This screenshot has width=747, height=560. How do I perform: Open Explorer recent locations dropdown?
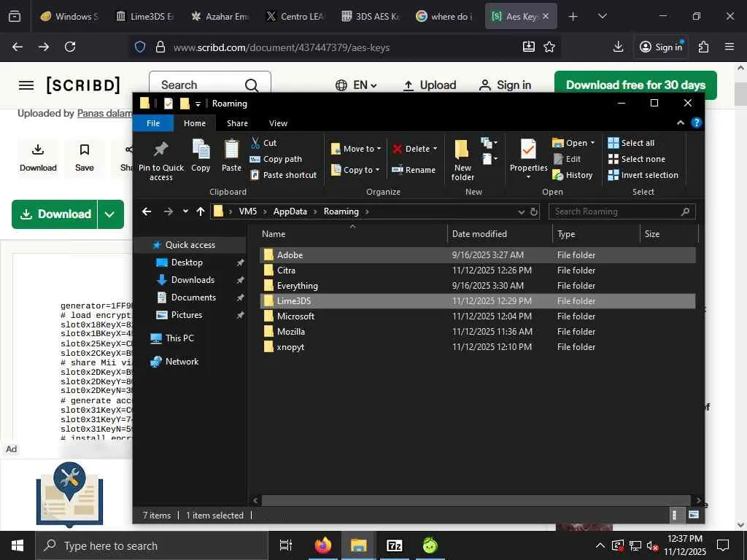pyautogui.click(x=185, y=211)
